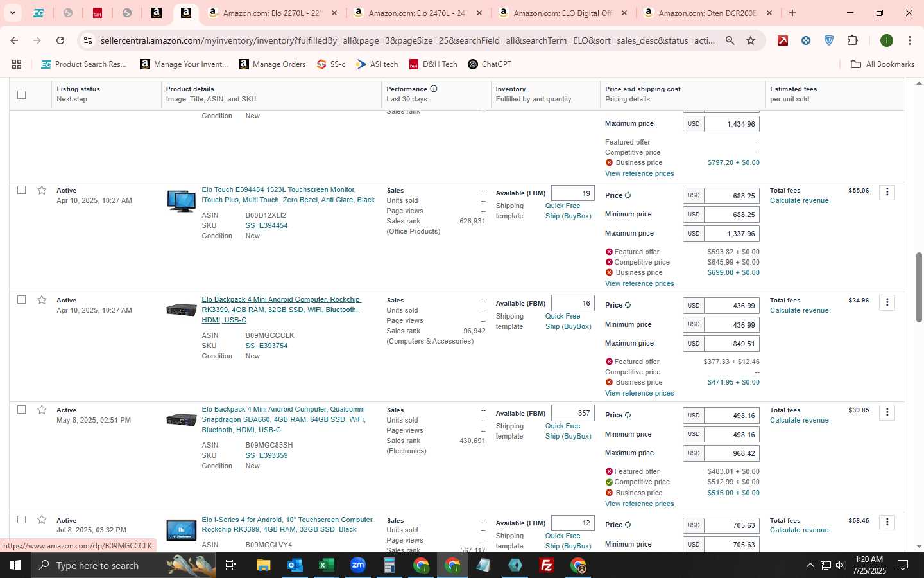Open the Chrome three-dot menu

point(909,40)
